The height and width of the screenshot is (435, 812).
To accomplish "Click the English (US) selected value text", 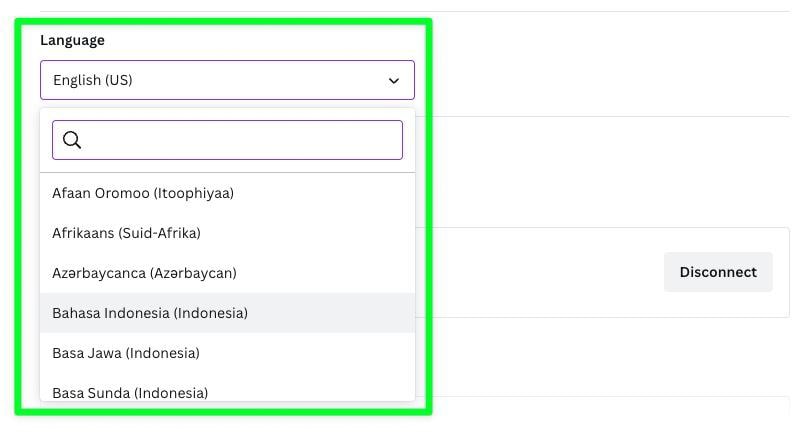I will pyautogui.click(x=93, y=80).
